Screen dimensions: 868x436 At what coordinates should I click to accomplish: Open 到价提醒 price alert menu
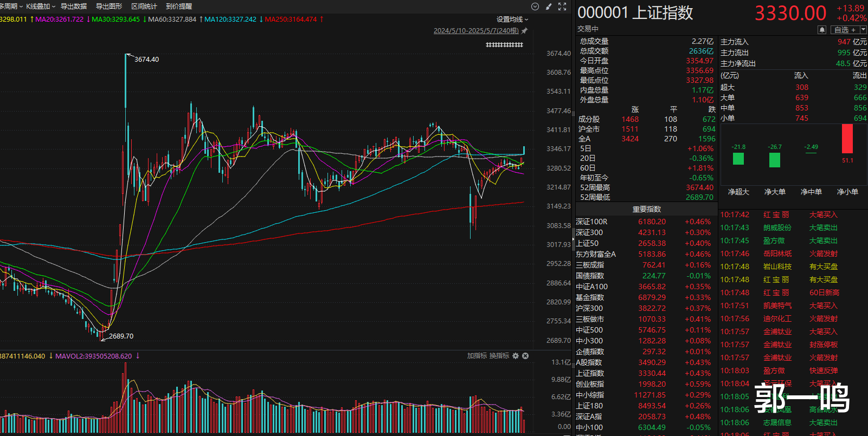pos(179,6)
